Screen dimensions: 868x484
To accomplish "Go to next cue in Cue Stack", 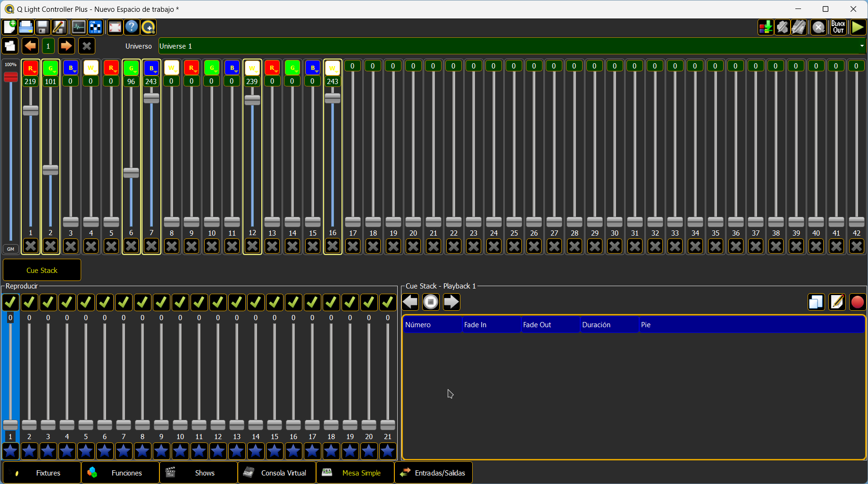I will 451,302.
